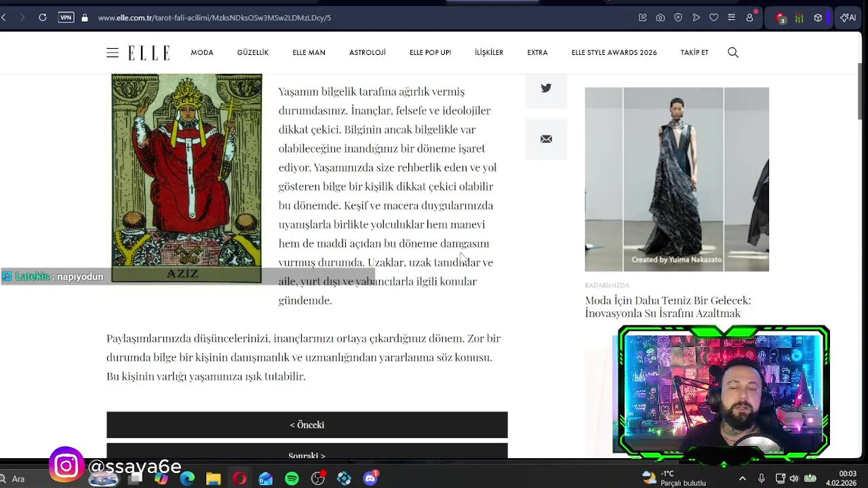Open the browser profile account icon
This screenshot has width=868, height=488.
point(749,18)
